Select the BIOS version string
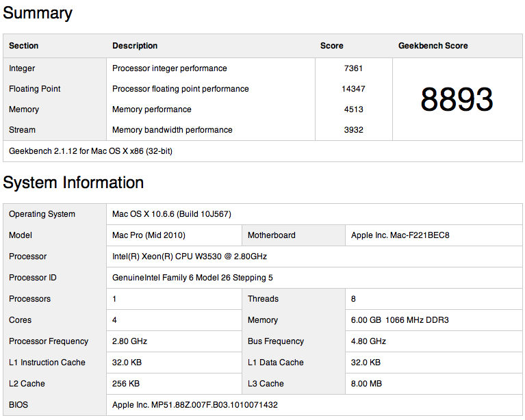Image resolution: width=525 pixels, height=420 pixels. tap(195, 405)
